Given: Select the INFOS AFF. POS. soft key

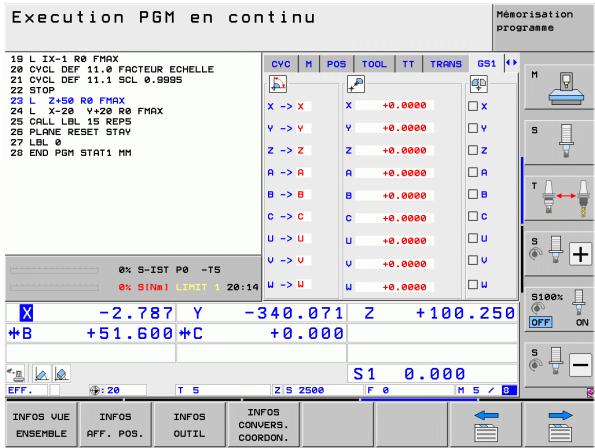Looking at the screenshot, I should click(x=115, y=424).
